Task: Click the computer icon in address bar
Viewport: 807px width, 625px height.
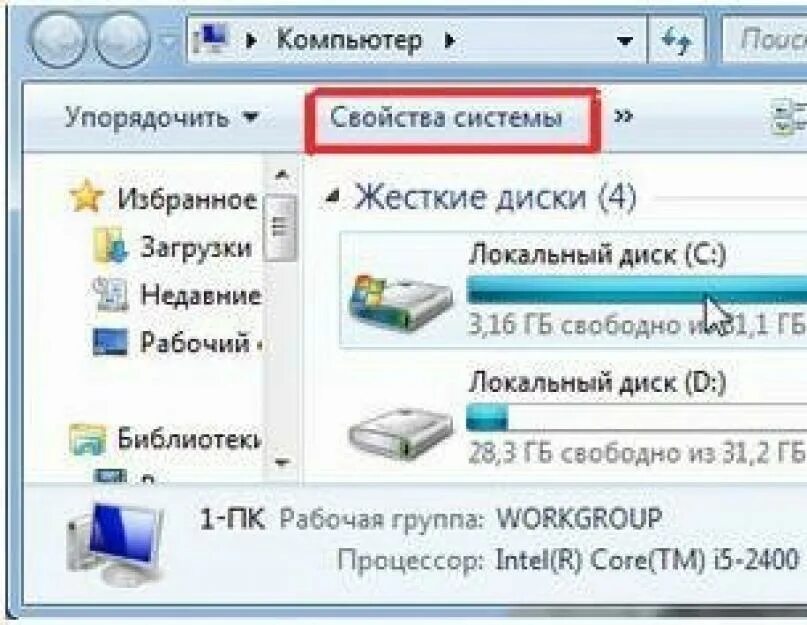Action: [211, 40]
